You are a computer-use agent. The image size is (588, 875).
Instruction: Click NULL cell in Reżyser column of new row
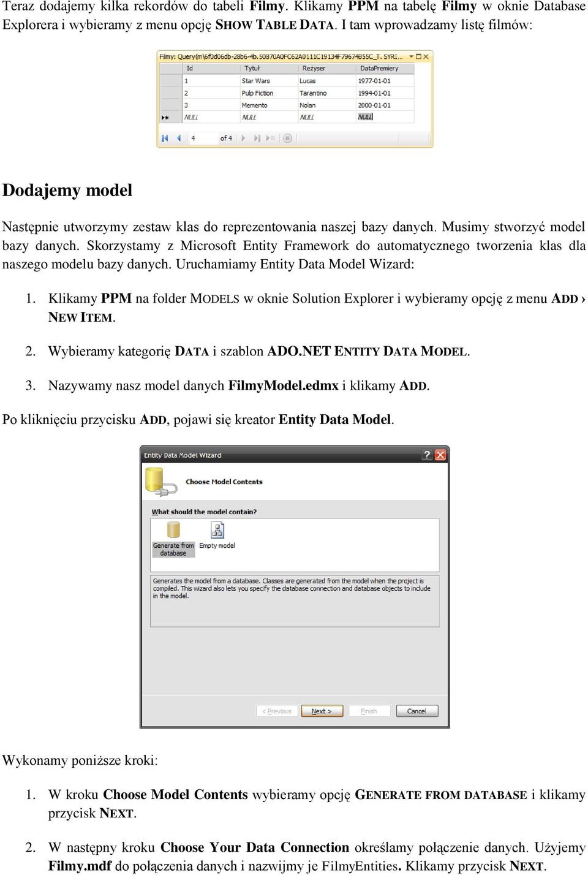[x=327, y=117]
